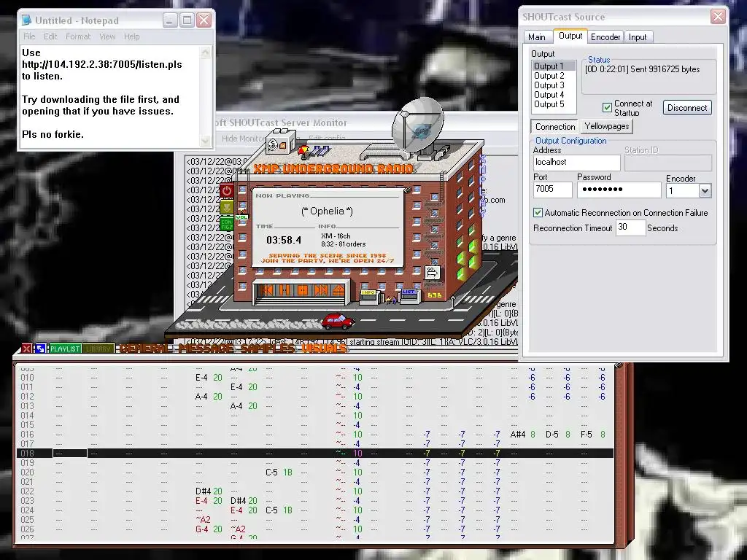Click Notepad scrollbar down arrow
Viewport: 747px width, 560px height.
pos(206,141)
